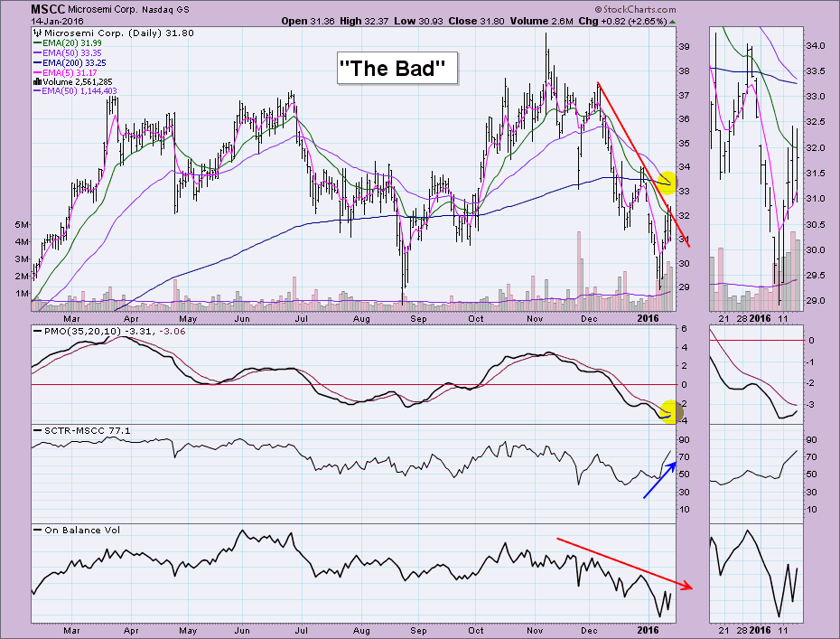Image resolution: width=840 pixels, height=639 pixels.
Task: Click the MSCC ticker symbol
Action: click(48, 9)
